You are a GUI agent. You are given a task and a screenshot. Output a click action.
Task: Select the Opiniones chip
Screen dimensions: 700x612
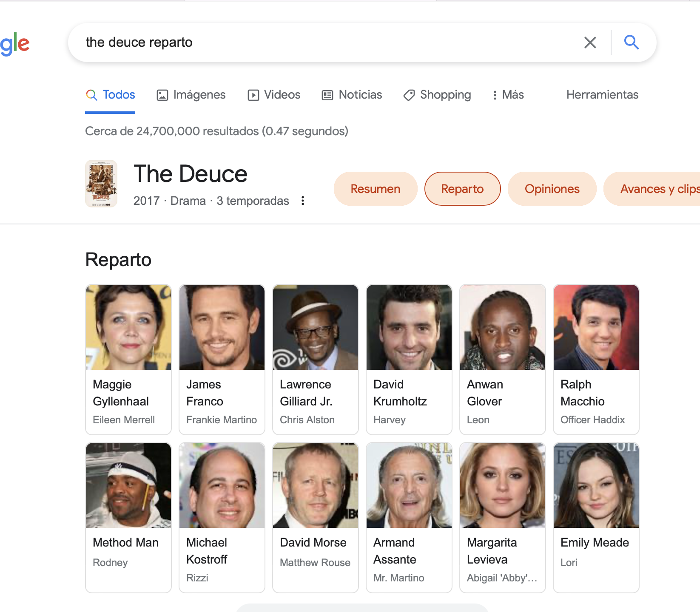(552, 189)
